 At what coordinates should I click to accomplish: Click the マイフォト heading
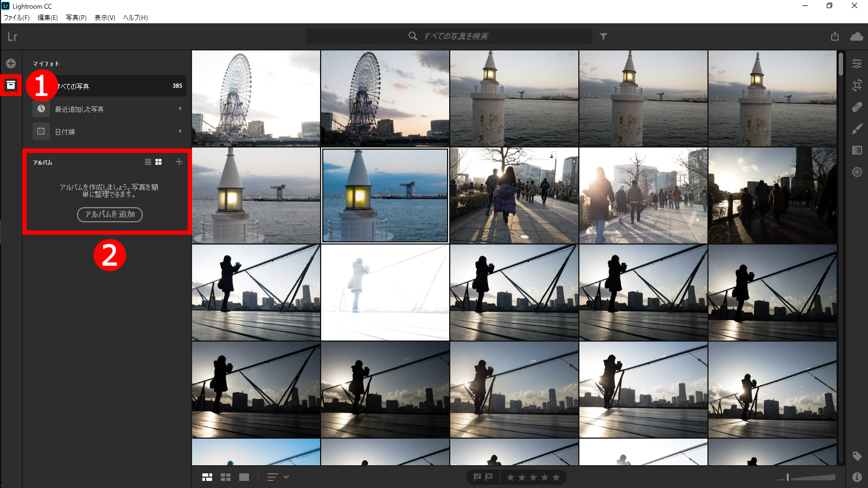pos(46,64)
